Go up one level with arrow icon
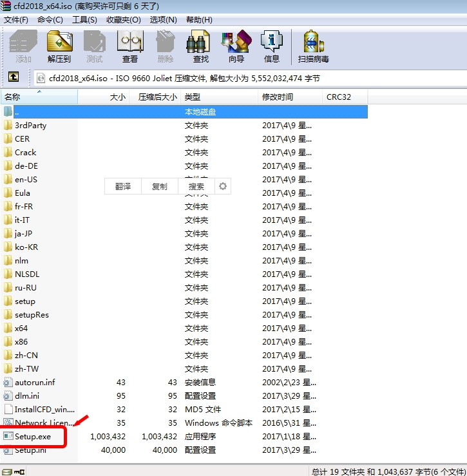 [14, 77]
